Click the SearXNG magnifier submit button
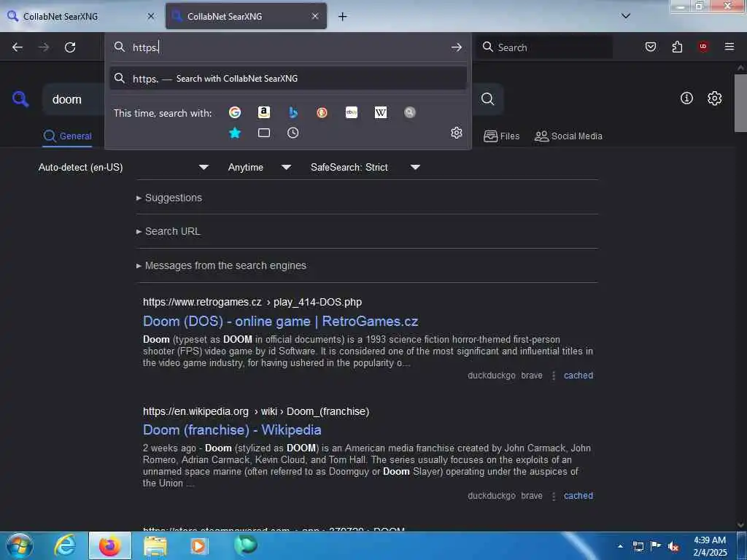Screen dimensions: 747x560 click(x=487, y=98)
